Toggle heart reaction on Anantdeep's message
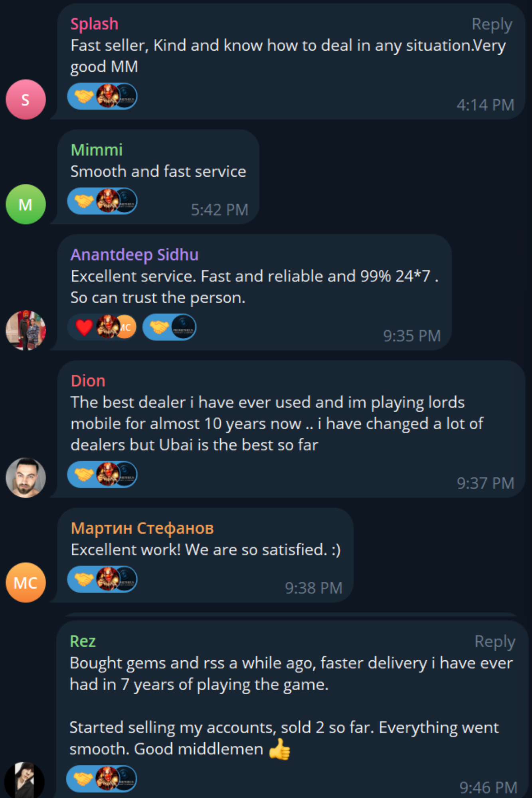 coord(84,327)
